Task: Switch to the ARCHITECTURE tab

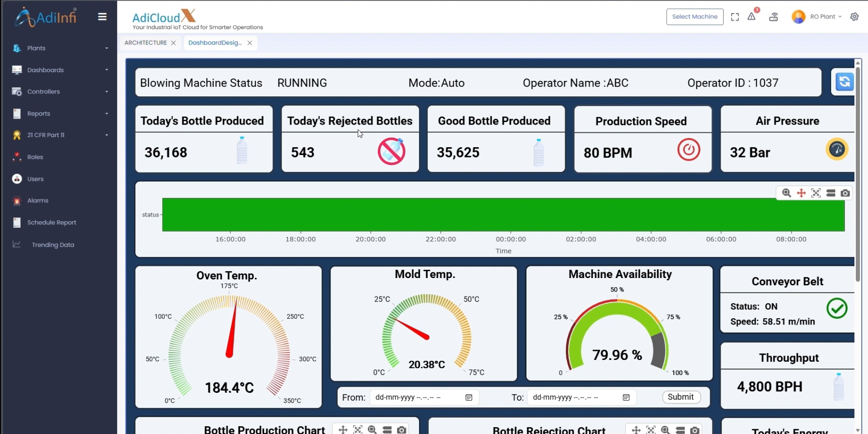Action: [x=145, y=43]
